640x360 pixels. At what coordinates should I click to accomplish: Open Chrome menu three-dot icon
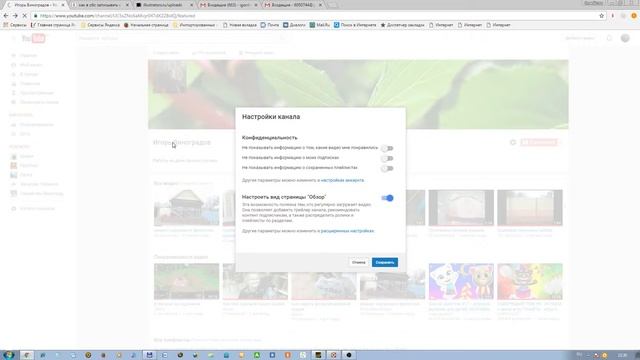point(634,16)
